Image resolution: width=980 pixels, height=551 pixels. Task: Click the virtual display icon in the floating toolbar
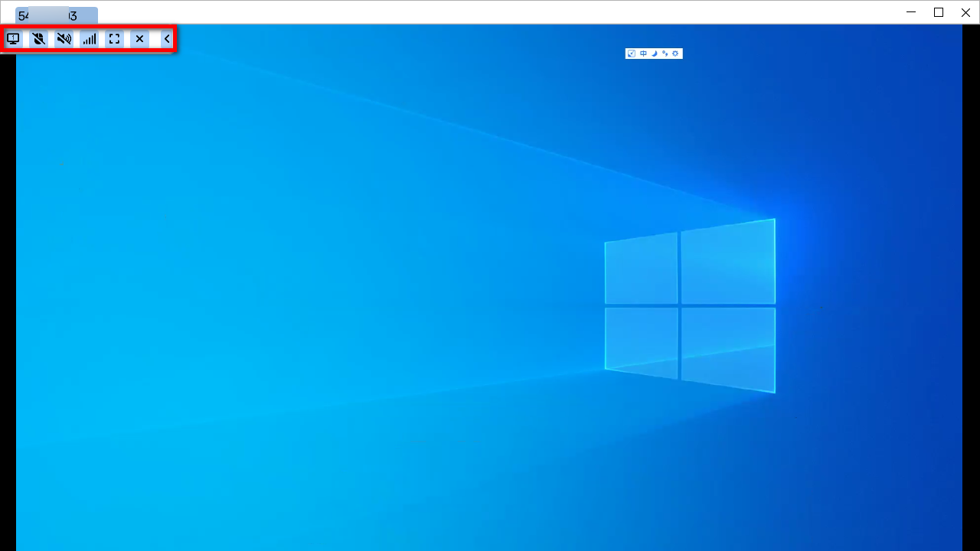(x=643, y=53)
